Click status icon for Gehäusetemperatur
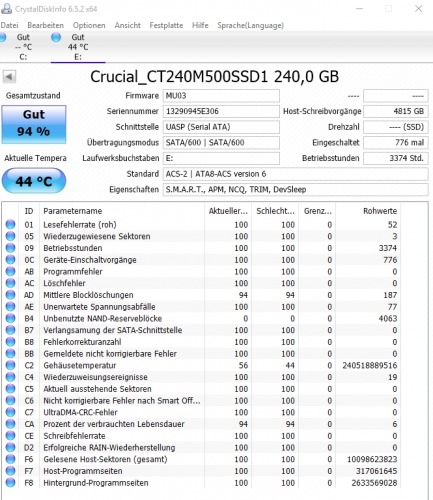The width and height of the screenshot is (433, 500). pos(11,365)
